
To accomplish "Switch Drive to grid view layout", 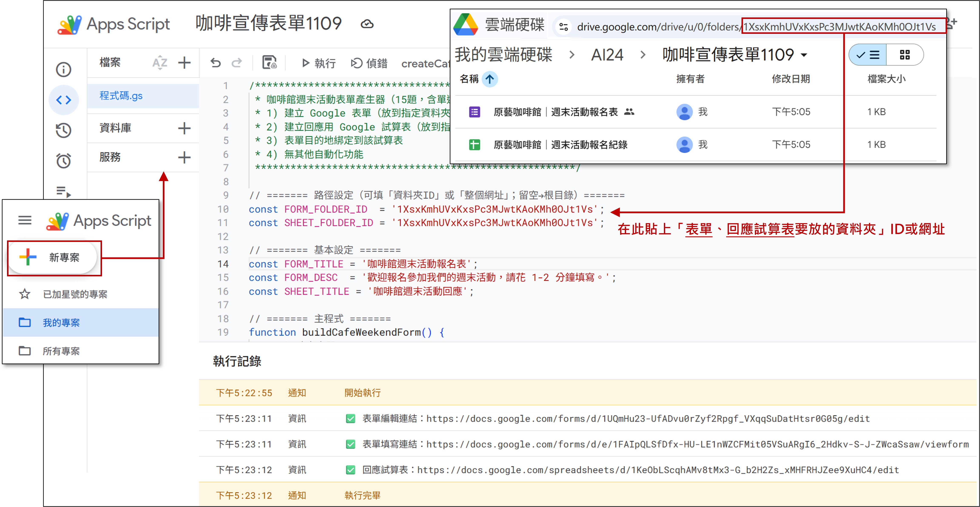I will (905, 55).
